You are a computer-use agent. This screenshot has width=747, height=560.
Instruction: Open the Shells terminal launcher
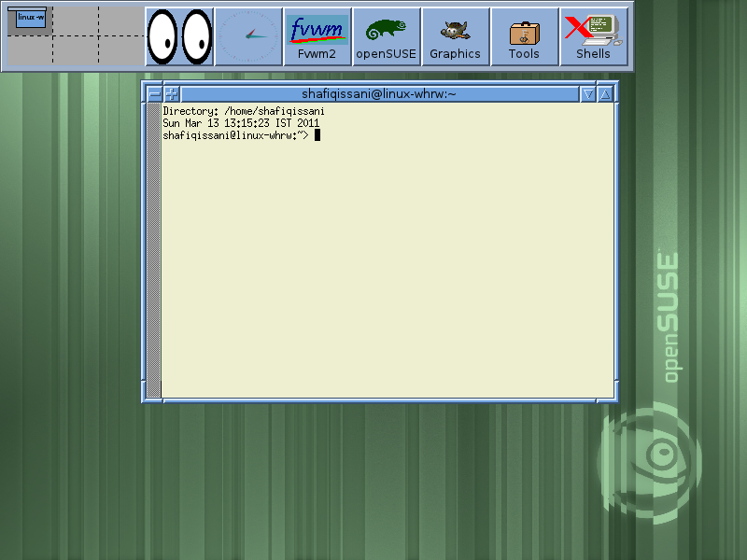tap(593, 36)
